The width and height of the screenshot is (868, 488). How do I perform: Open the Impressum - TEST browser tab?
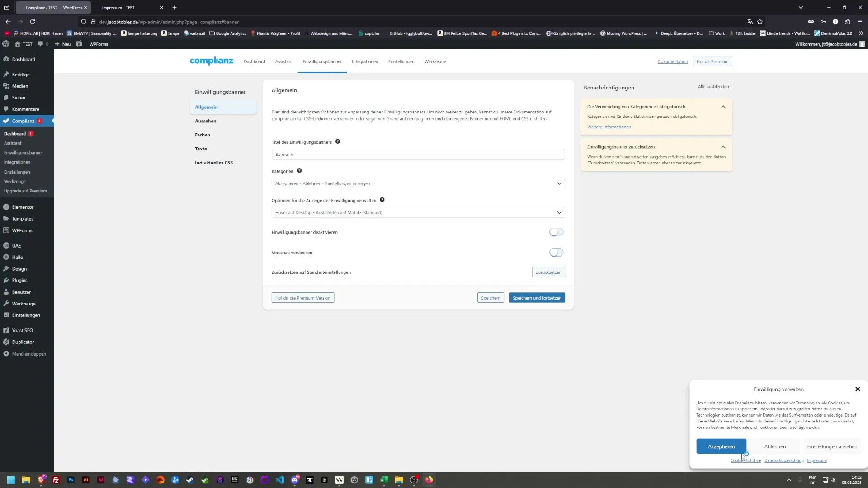[x=119, y=8]
